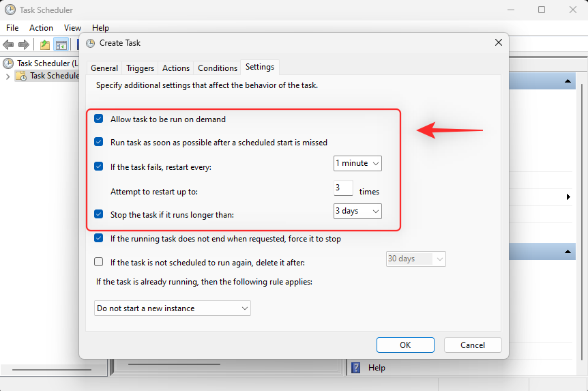Click the Help question mark icon
588x391 pixels.
click(x=355, y=368)
